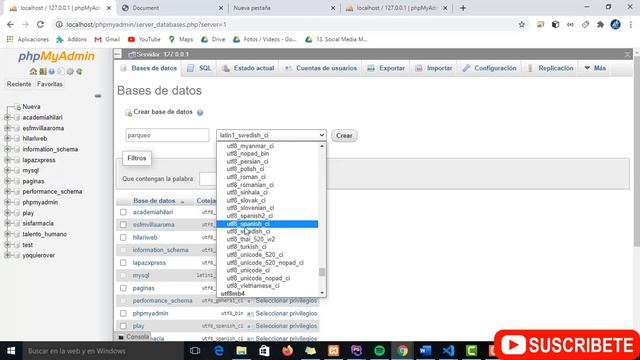Click the Crear button
The image size is (640, 360).
point(344,136)
